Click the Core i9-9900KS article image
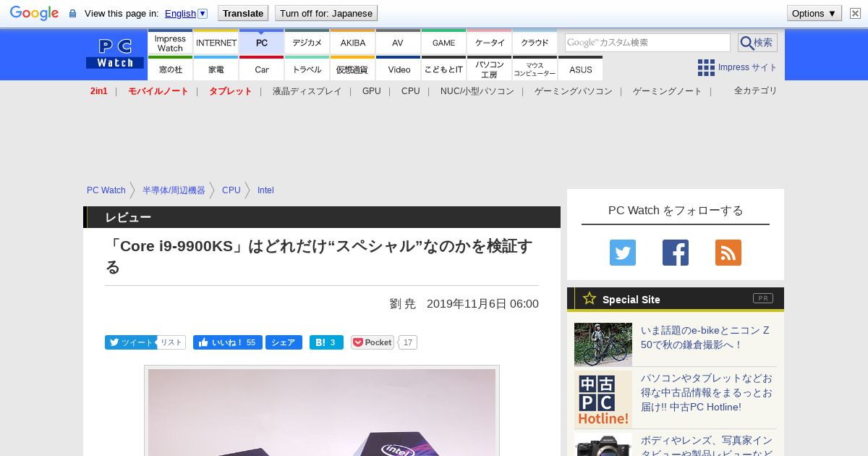Image resolution: width=868 pixels, height=456 pixels. (x=322, y=411)
